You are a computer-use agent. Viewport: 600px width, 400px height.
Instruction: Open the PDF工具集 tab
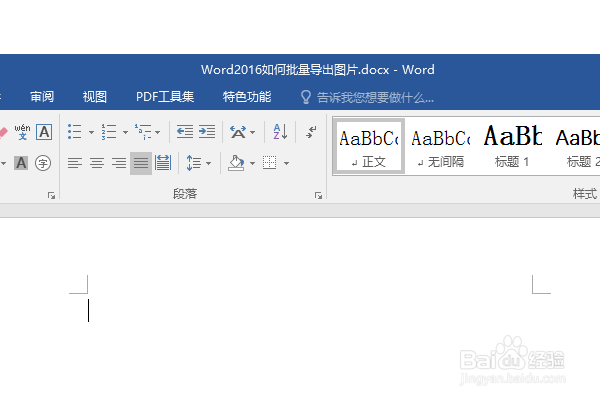pos(165,97)
